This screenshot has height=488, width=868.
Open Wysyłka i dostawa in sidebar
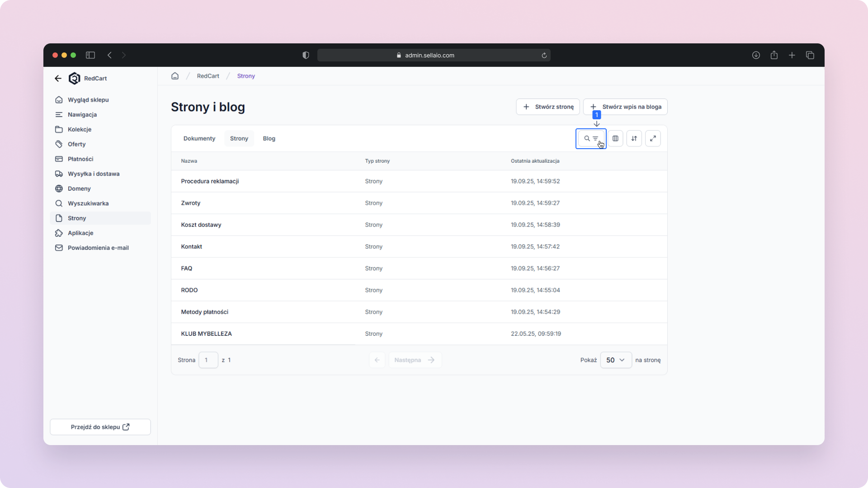94,174
